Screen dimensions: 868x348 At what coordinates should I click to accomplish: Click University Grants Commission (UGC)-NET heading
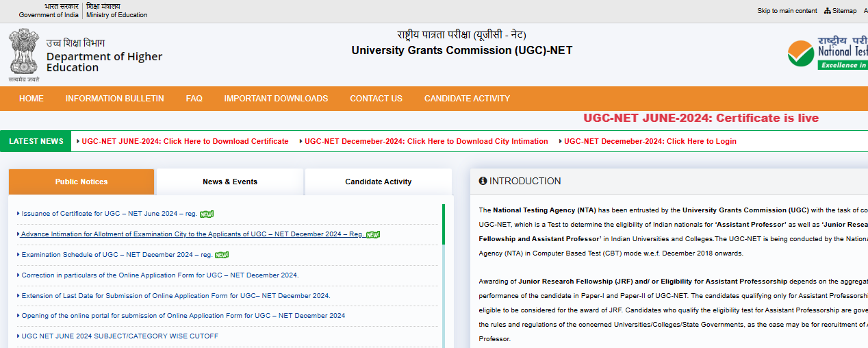462,50
